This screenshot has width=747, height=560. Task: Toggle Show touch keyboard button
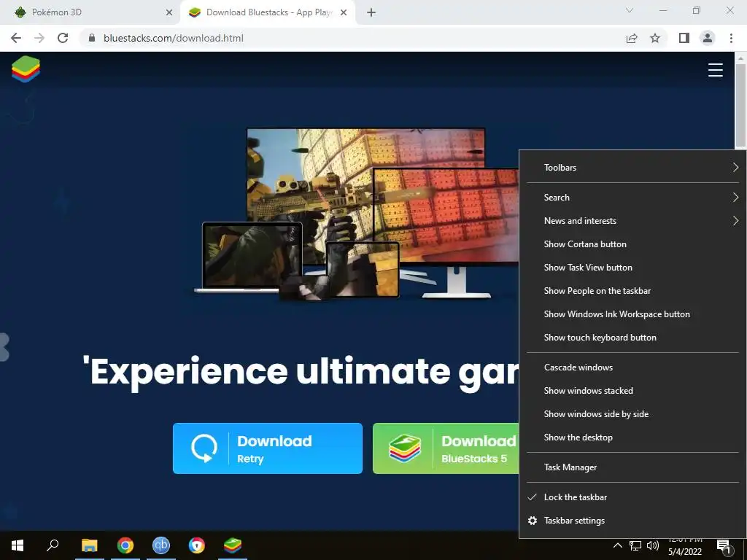[x=632, y=337]
